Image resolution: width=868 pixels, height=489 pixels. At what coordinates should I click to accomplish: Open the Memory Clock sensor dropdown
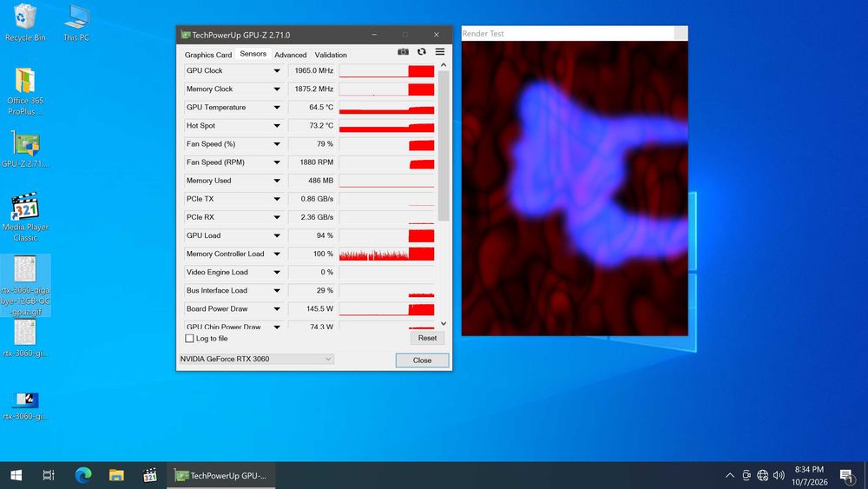pyautogui.click(x=277, y=89)
